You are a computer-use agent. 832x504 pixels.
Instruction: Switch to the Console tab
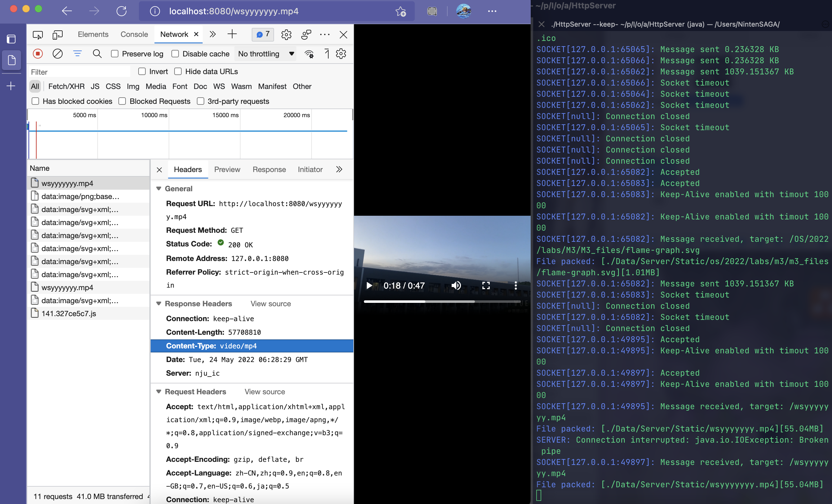(134, 34)
